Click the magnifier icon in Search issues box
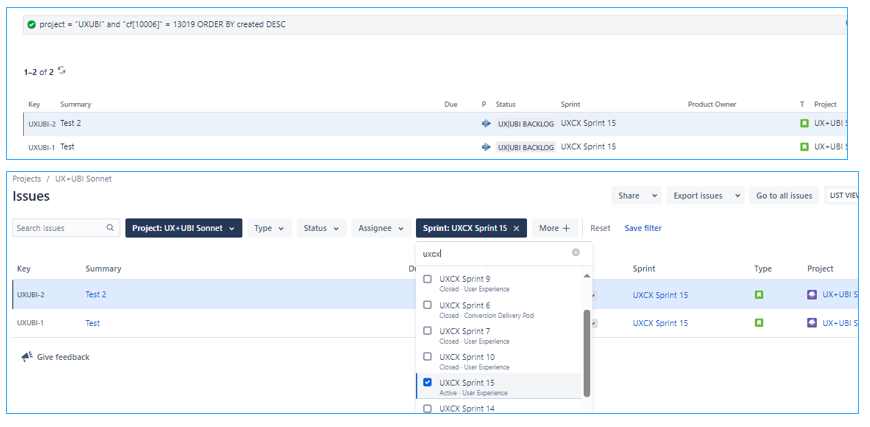The width and height of the screenshot is (870, 427). coord(110,227)
